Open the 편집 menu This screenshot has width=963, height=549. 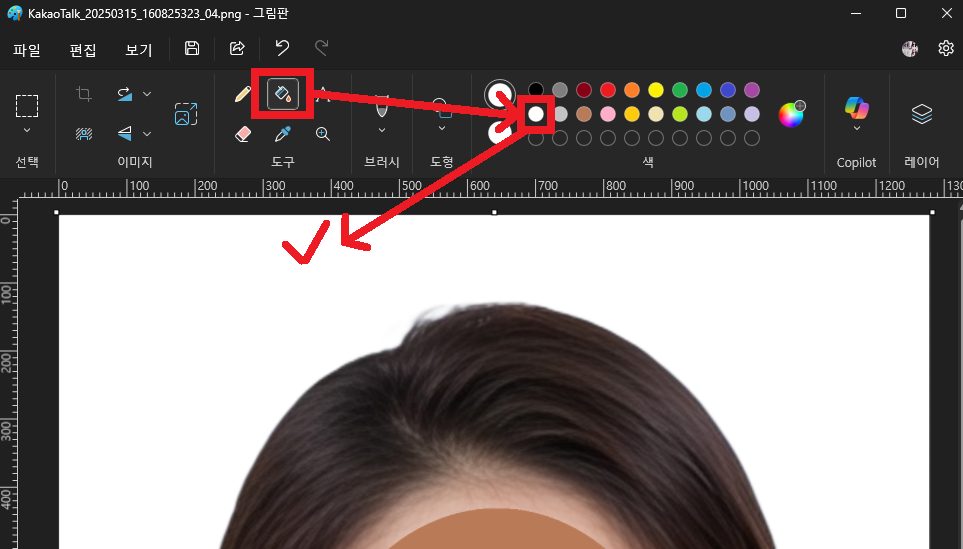click(83, 50)
